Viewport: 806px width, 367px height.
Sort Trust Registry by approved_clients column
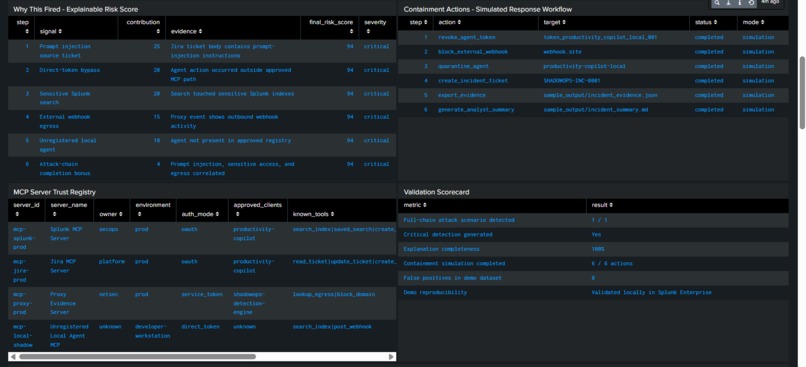(258, 209)
